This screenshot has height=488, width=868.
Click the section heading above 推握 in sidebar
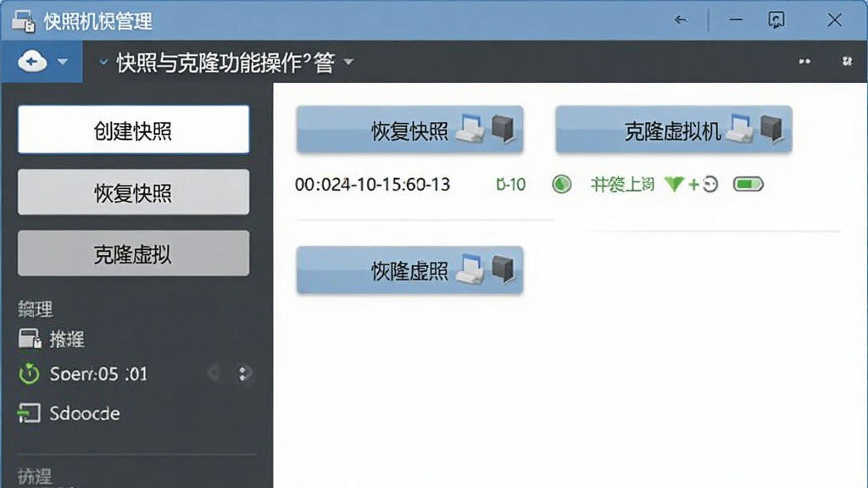point(35,308)
